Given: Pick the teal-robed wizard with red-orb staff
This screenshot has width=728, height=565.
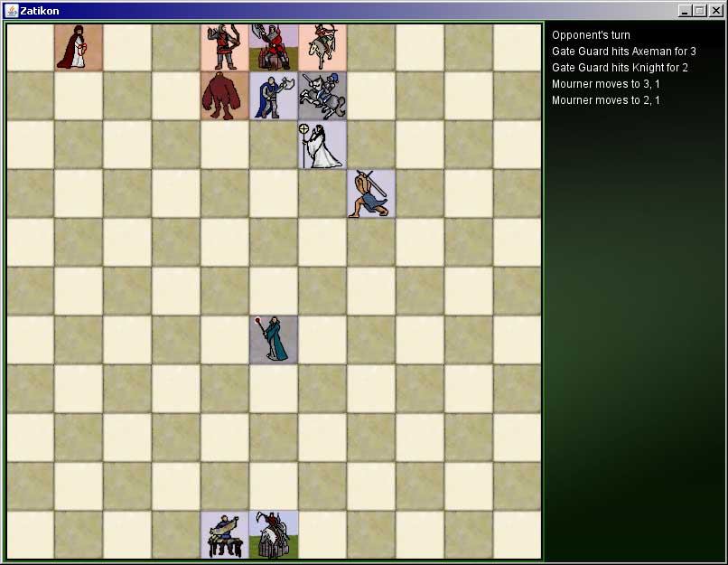Looking at the screenshot, I should click(274, 339).
